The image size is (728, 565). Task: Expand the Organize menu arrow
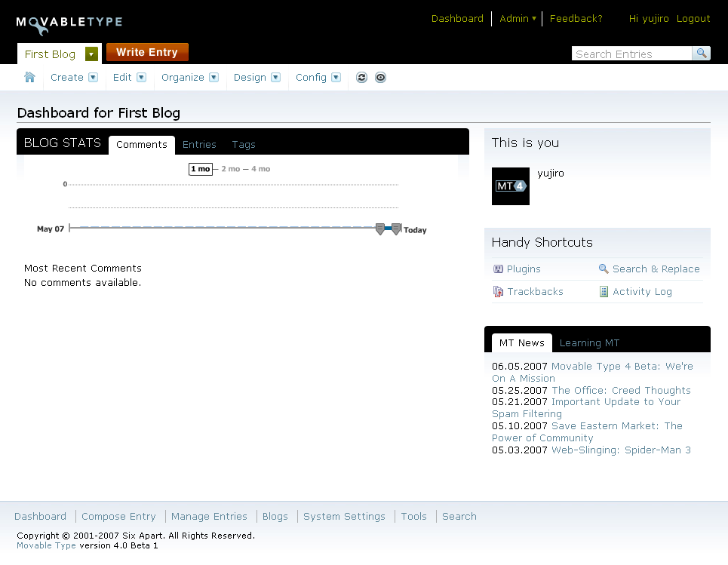(214, 78)
